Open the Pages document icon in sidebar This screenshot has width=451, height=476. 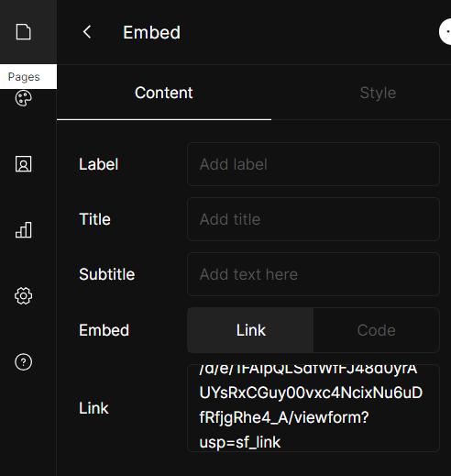24,32
